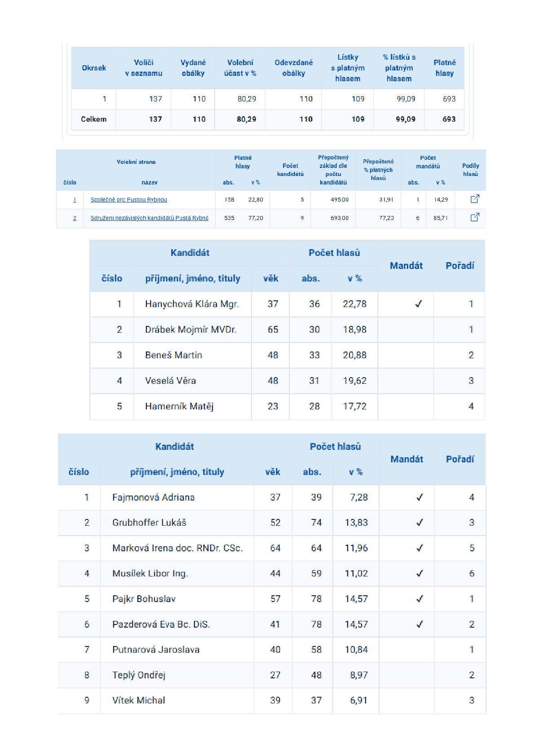Select the Počet kandidátů header
535x756 pixels.
pyautogui.click(x=291, y=170)
